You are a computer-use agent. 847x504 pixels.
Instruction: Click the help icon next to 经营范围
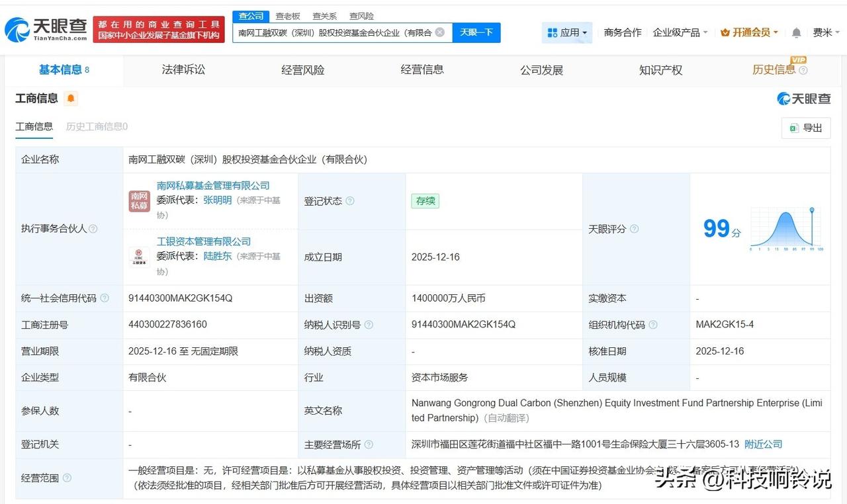pyautogui.click(x=67, y=478)
